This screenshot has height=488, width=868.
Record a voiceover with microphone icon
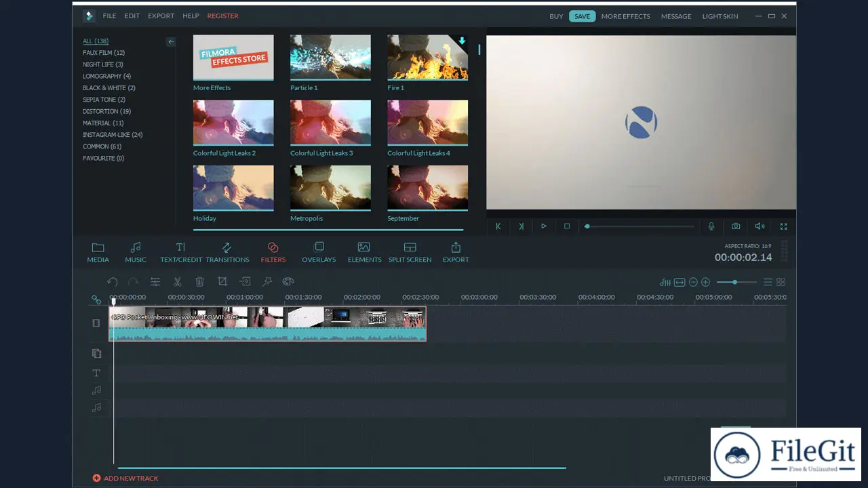point(711,226)
